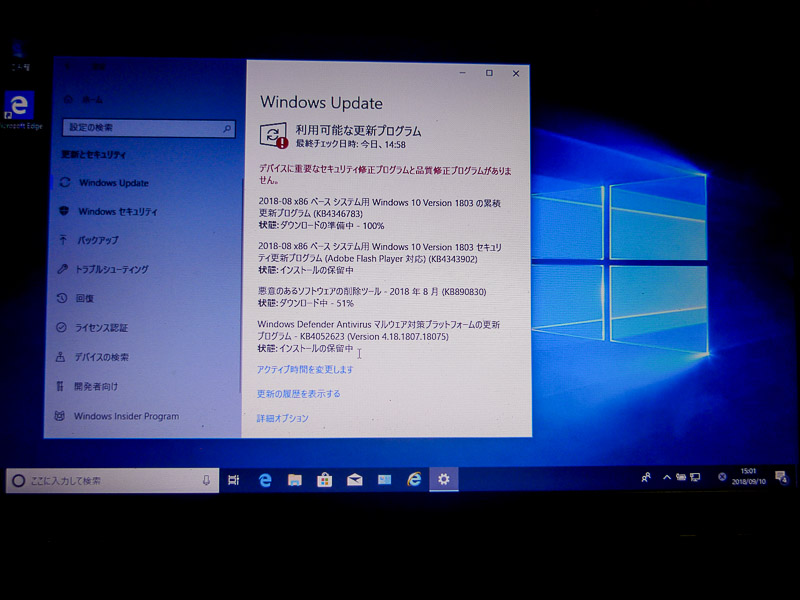Open 詳細オプション link
The image size is (800, 600).
pos(282,418)
